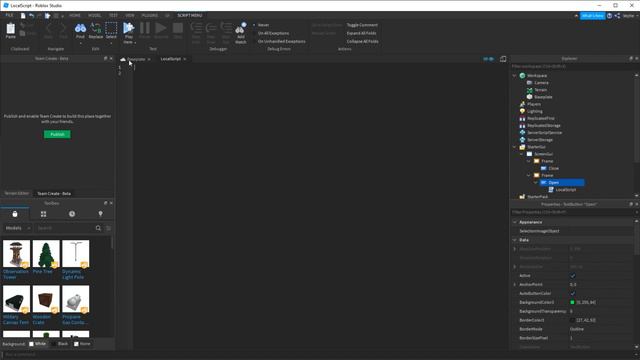Collapse the ScreenGui tree node
The width and height of the screenshot is (640, 360).
[522, 154]
